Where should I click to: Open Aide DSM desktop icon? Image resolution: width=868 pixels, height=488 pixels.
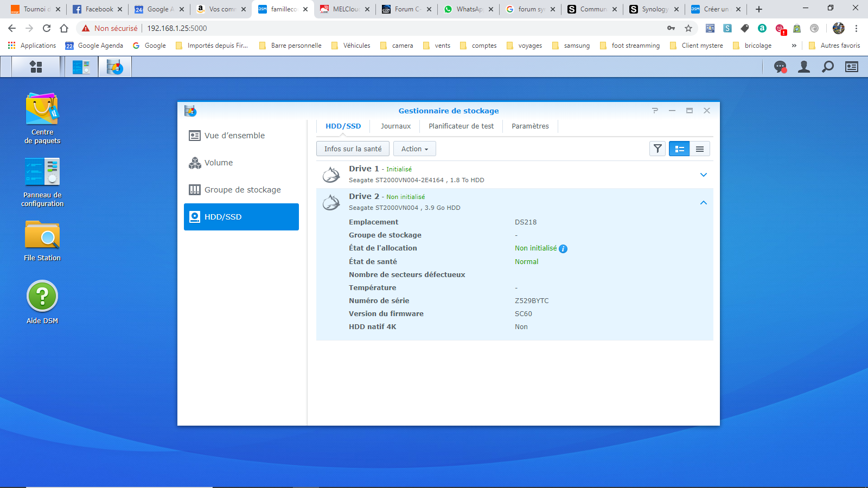pyautogui.click(x=42, y=303)
